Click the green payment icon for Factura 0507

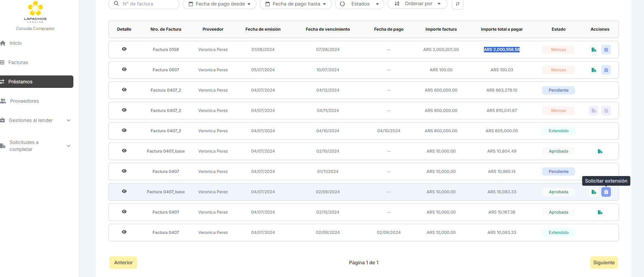(x=594, y=70)
